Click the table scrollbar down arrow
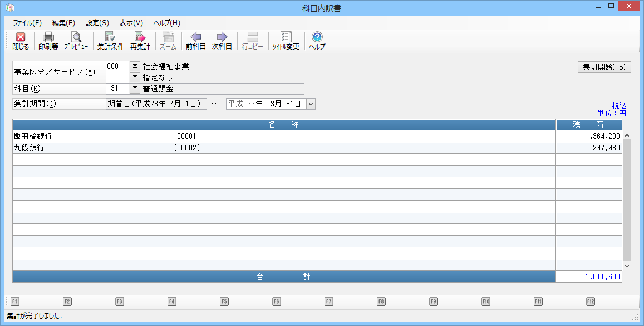 point(627,266)
